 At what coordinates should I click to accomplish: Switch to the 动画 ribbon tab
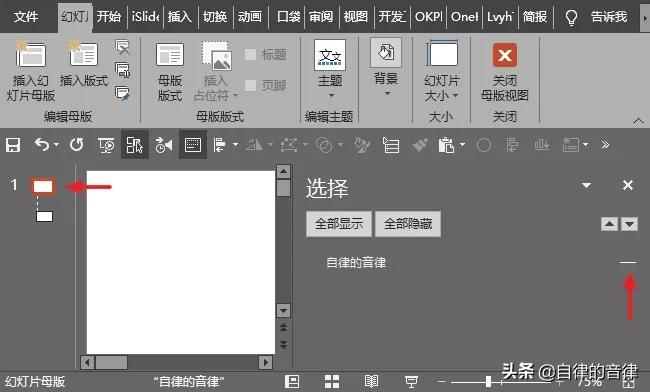pyautogui.click(x=250, y=17)
